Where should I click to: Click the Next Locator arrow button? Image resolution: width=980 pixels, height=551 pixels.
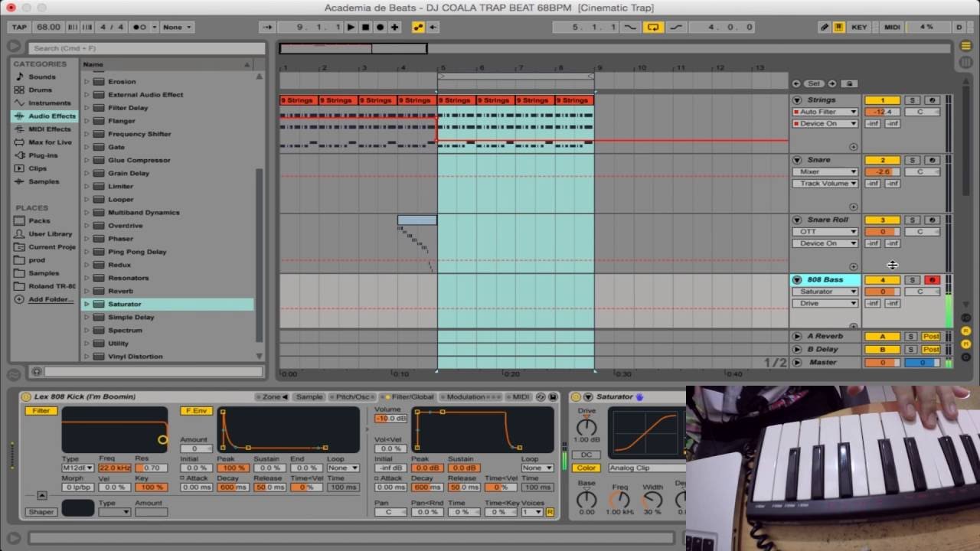click(831, 83)
